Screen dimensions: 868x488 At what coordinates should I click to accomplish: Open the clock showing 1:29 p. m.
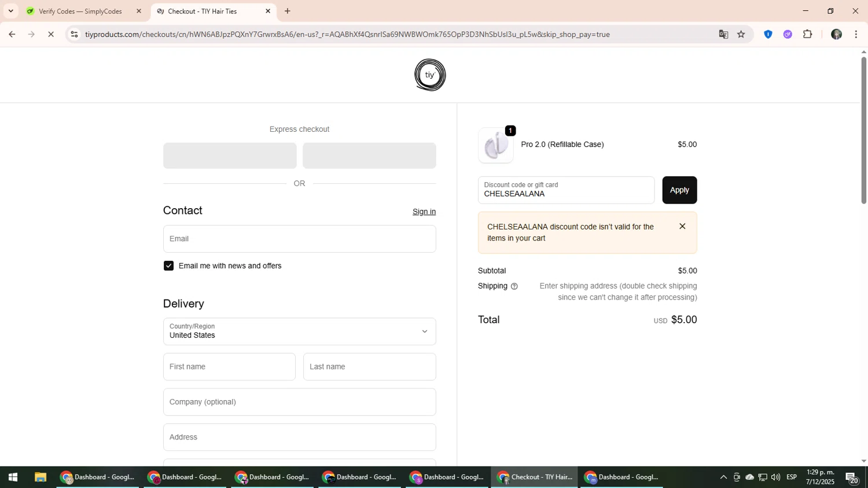coord(820,477)
